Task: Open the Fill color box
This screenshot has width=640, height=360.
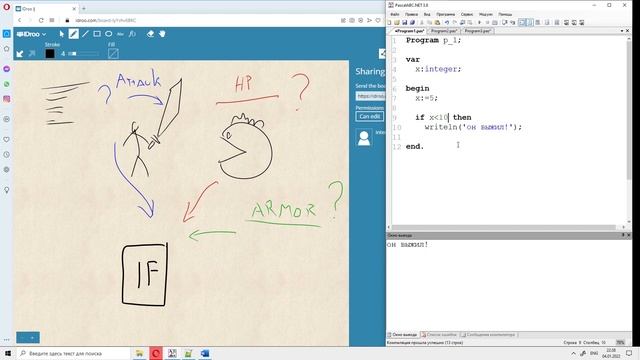Action: click(x=113, y=53)
